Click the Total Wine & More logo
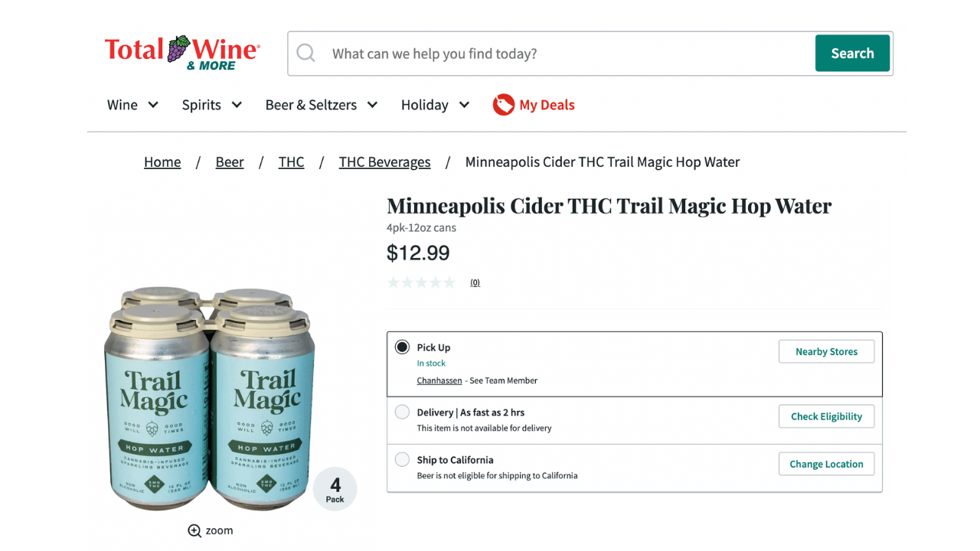The width and height of the screenshot is (980, 551). pos(182,53)
